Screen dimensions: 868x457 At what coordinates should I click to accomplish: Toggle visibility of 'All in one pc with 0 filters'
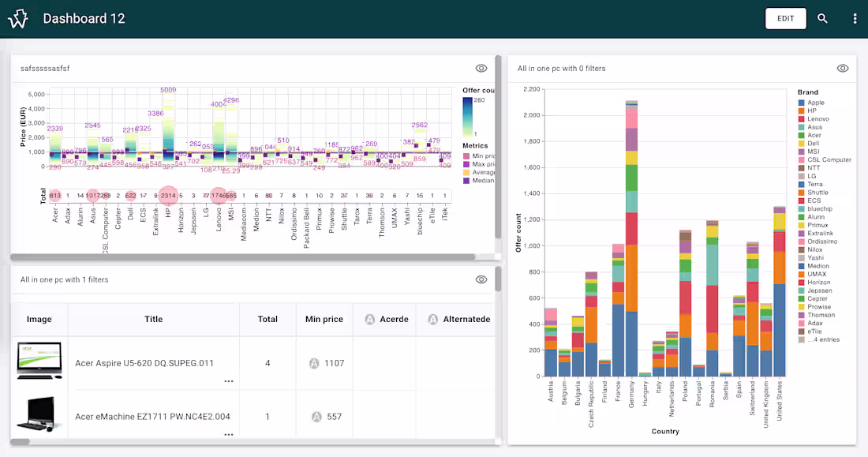(x=843, y=68)
